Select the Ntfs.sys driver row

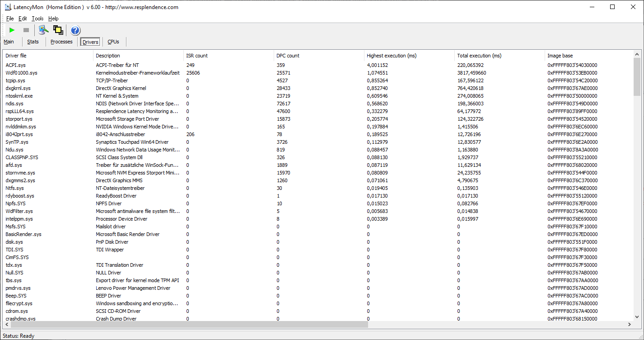click(318, 188)
